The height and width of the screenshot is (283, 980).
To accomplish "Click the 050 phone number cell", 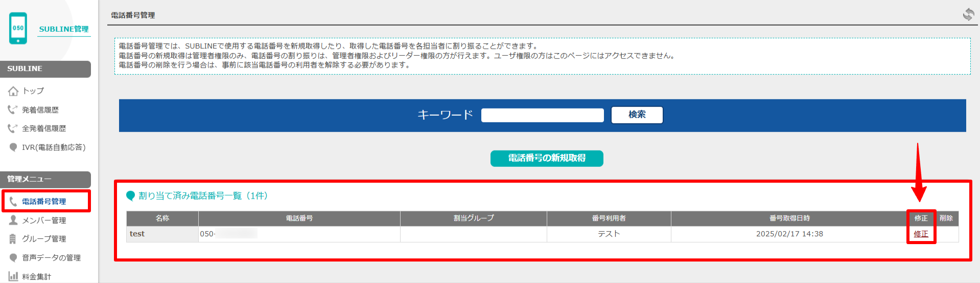I will pyautogui.click(x=299, y=234).
